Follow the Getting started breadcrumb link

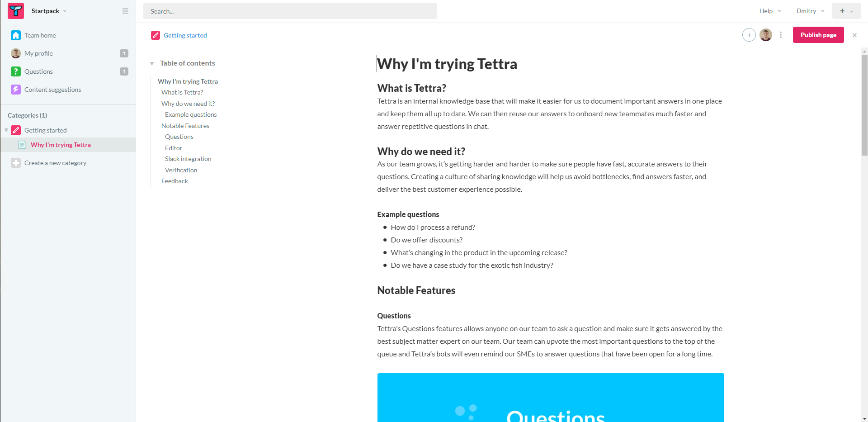click(185, 35)
